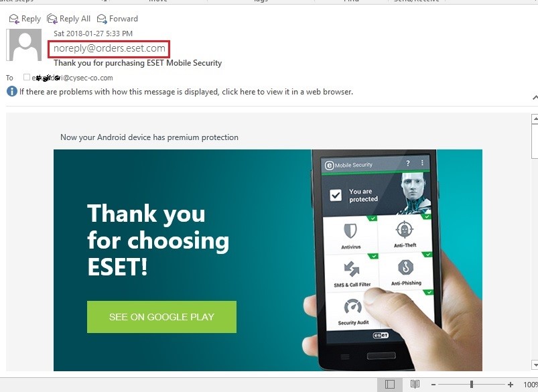Zoom out using the minus button
The height and width of the screenshot is (392, 538).
(x=433, y=385)
